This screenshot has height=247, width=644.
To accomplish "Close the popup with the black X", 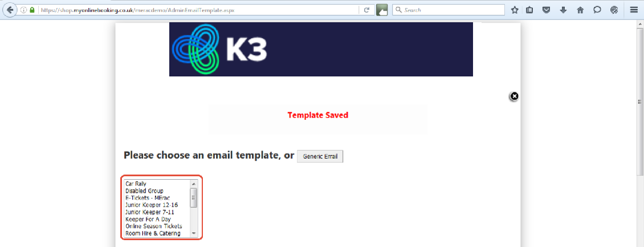I will (514, 96).
